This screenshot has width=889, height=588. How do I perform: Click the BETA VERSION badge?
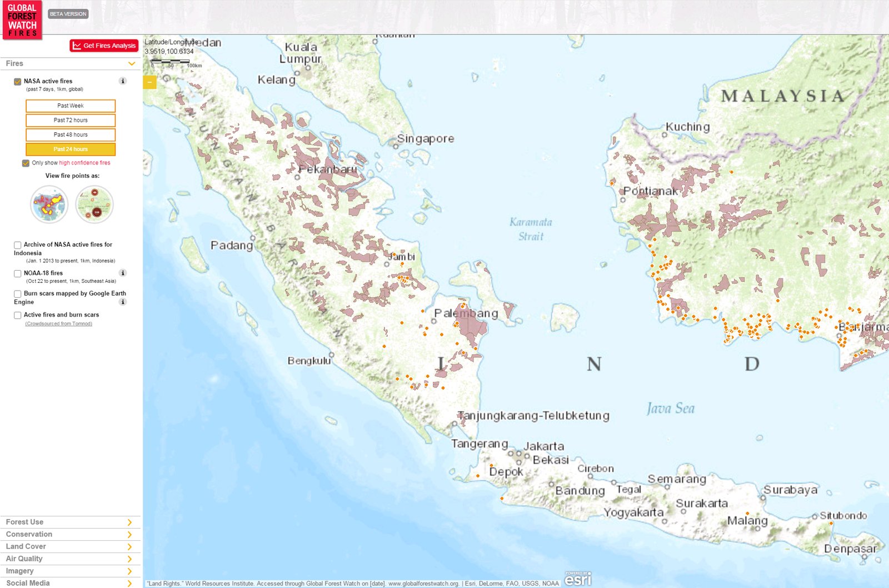(x=67, y=13)
